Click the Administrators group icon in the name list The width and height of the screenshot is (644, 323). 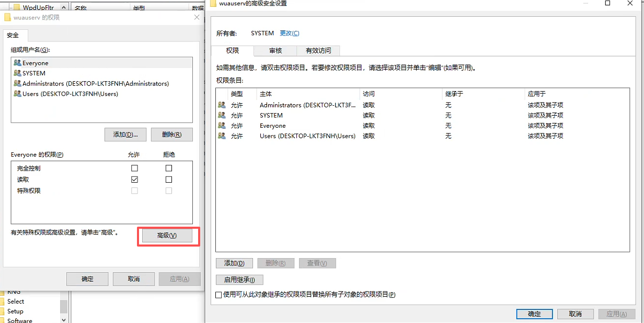(x=17, y=83)
